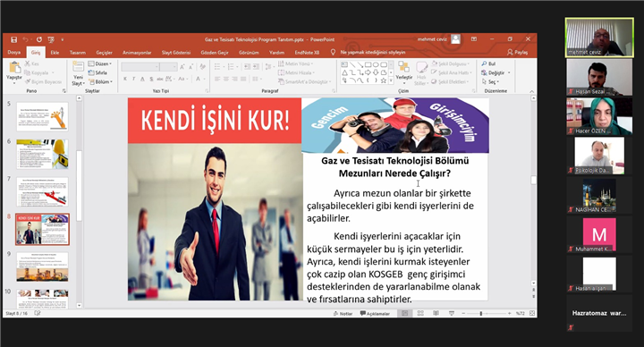The width and height of the screenshot is (644, 347).
Task: Click the zoom out minus button
Action: coord(463,313)
